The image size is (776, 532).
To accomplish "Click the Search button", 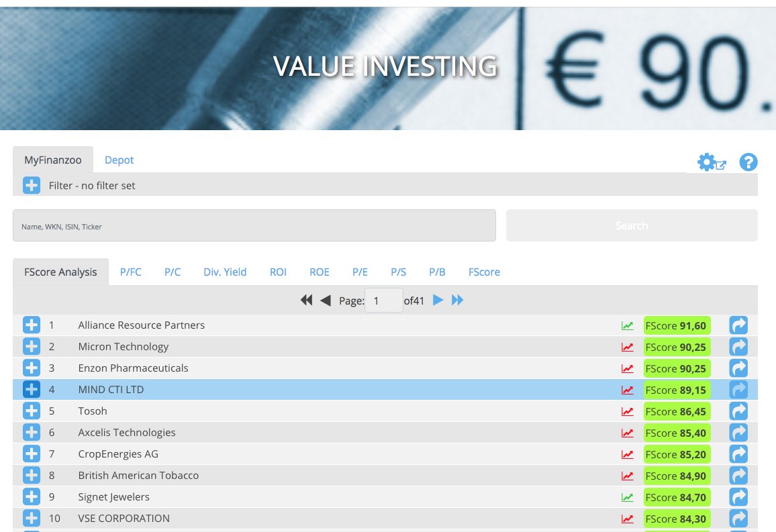I will tap(631, 225).
